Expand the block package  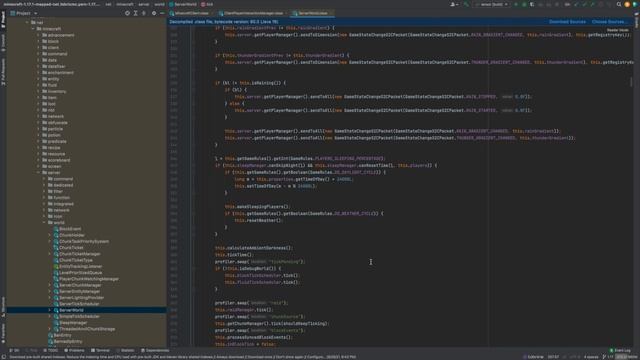pos(39,41)
